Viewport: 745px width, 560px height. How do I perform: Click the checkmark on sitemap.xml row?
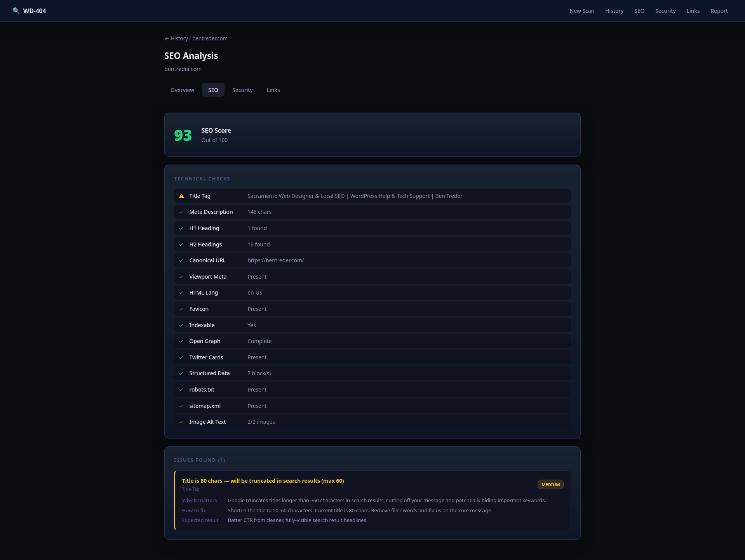coord(181,406)
